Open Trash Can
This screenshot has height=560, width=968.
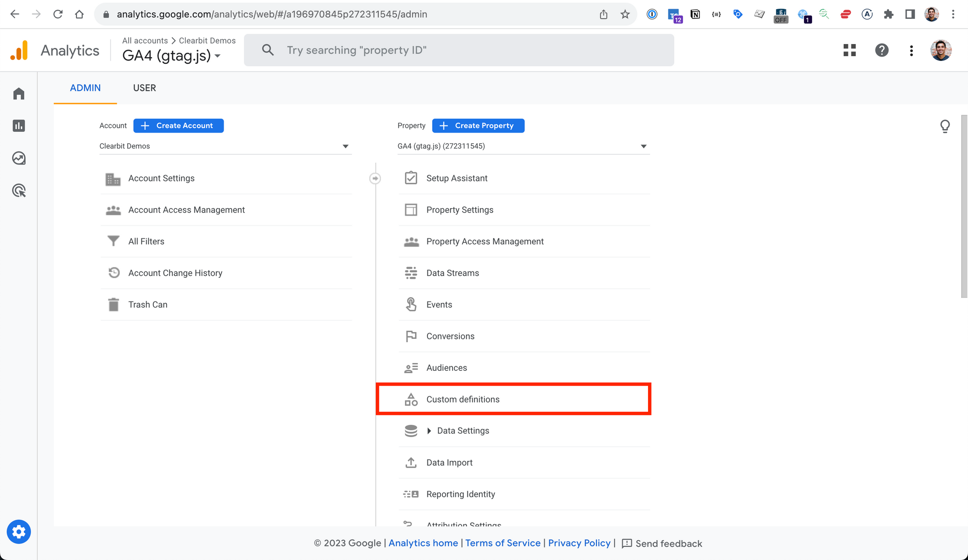226,305
